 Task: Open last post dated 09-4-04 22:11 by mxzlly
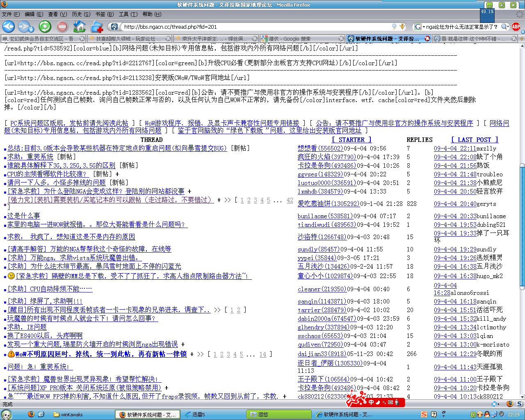(455, 148)
